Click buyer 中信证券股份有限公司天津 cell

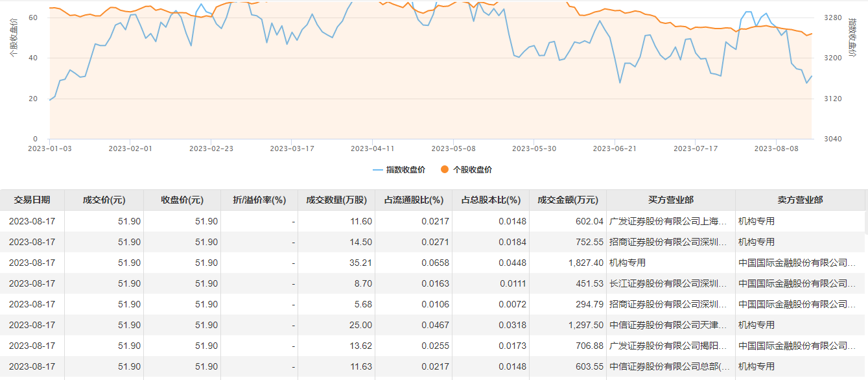[671, 325]
